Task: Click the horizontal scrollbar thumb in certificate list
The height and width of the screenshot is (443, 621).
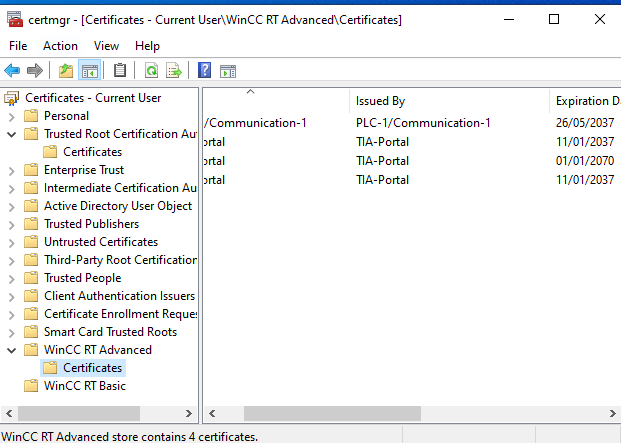Action: point(332,414)
